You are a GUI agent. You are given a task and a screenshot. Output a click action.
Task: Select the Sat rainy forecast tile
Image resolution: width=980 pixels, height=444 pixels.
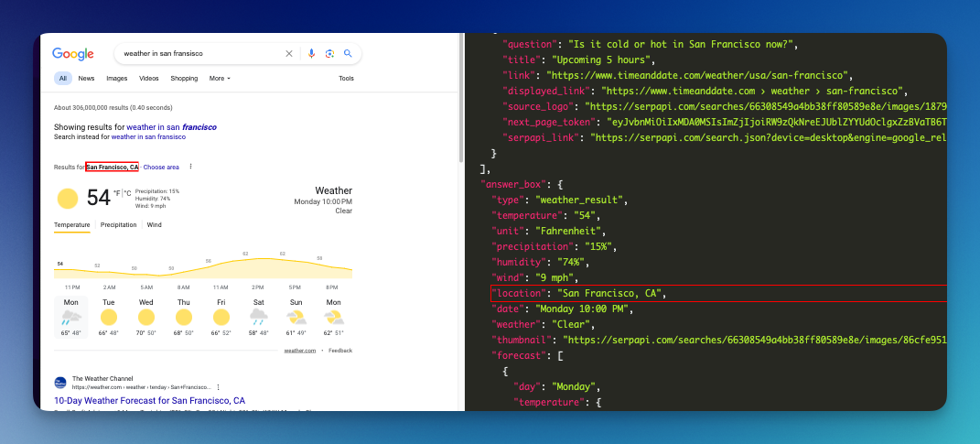pos(259,317)
